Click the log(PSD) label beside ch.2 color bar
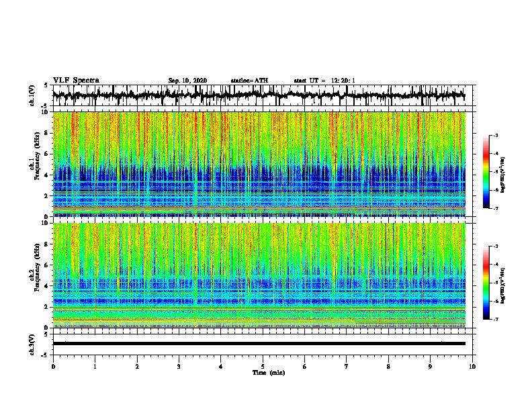This screenshot has height=411, width=532. [x=503, y=285]
